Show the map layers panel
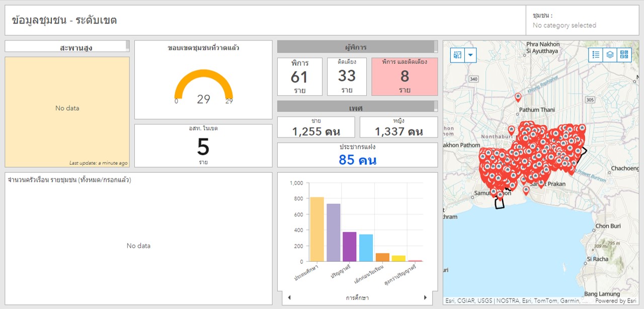644x309 pixels. [x=610, y=55]
